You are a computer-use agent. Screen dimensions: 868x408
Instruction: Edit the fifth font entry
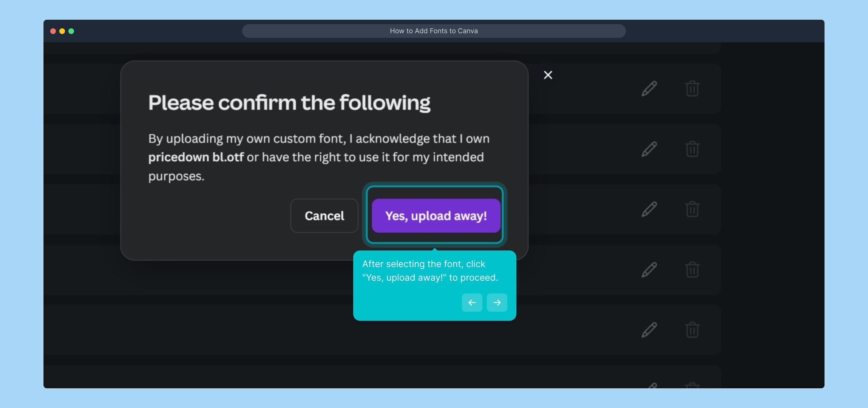point(649,330)
